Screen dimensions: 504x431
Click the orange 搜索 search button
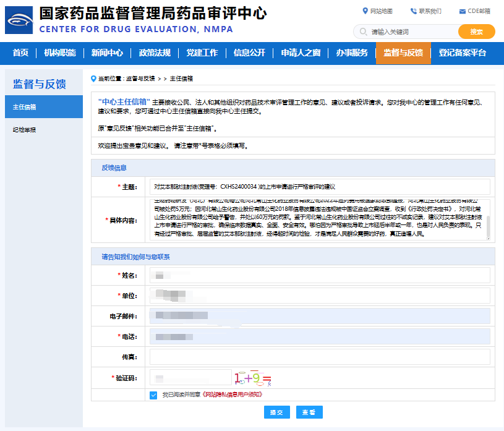476,32
